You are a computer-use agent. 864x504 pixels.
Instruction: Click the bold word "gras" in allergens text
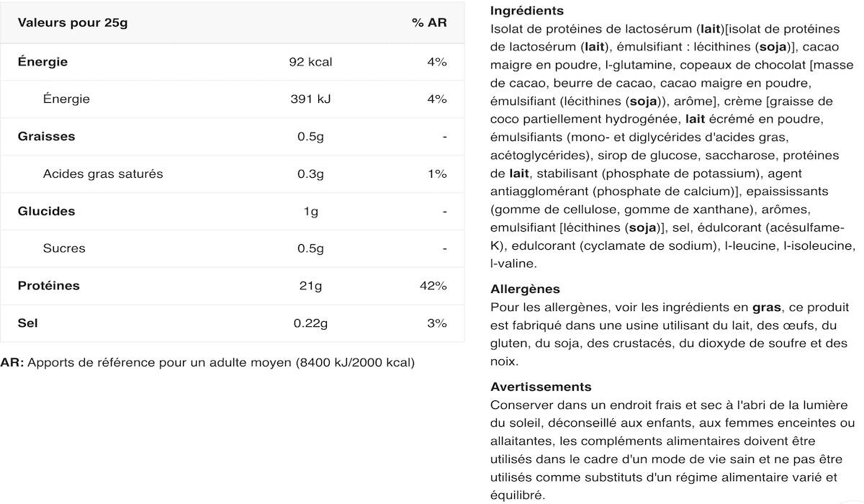(768, 307)
